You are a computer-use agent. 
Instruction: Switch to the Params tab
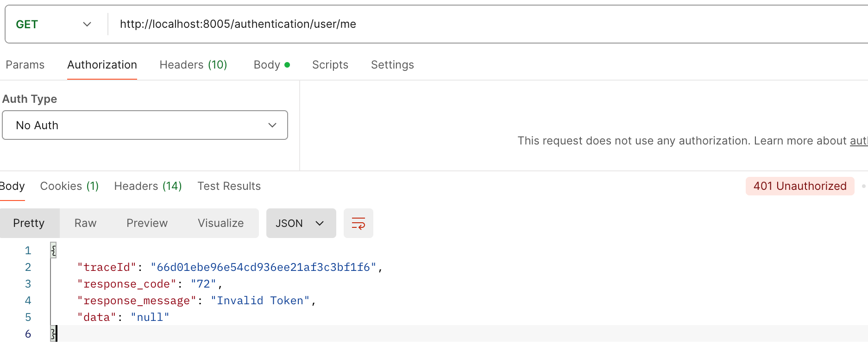pos(25,65)
